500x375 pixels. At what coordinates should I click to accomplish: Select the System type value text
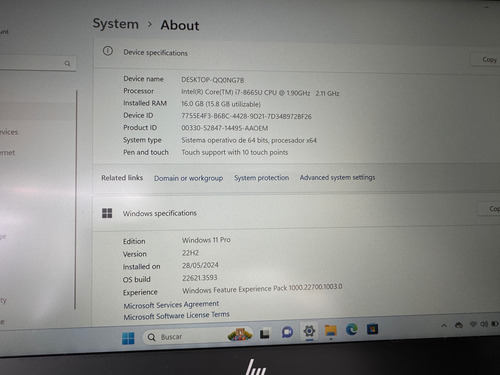249,140
